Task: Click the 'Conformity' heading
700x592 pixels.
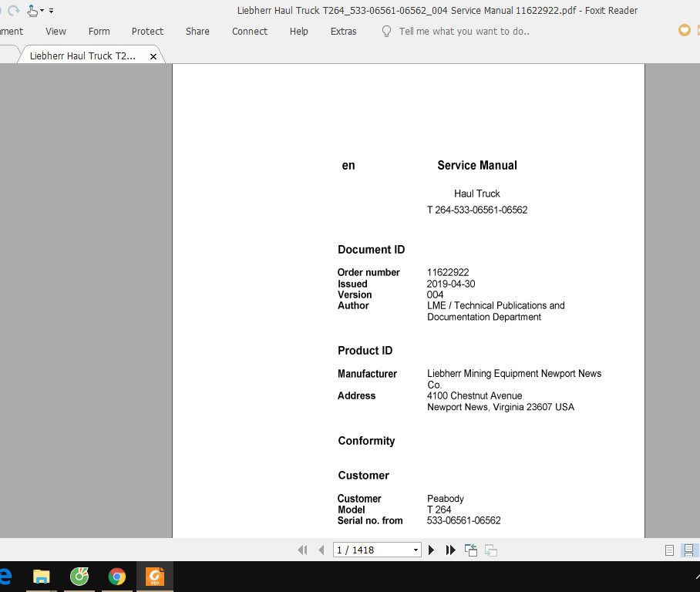Action: tap(366, 441)
